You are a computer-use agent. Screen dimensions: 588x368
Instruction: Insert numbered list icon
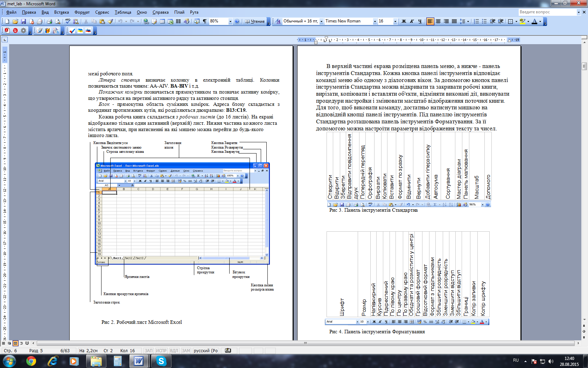(476, 21)
